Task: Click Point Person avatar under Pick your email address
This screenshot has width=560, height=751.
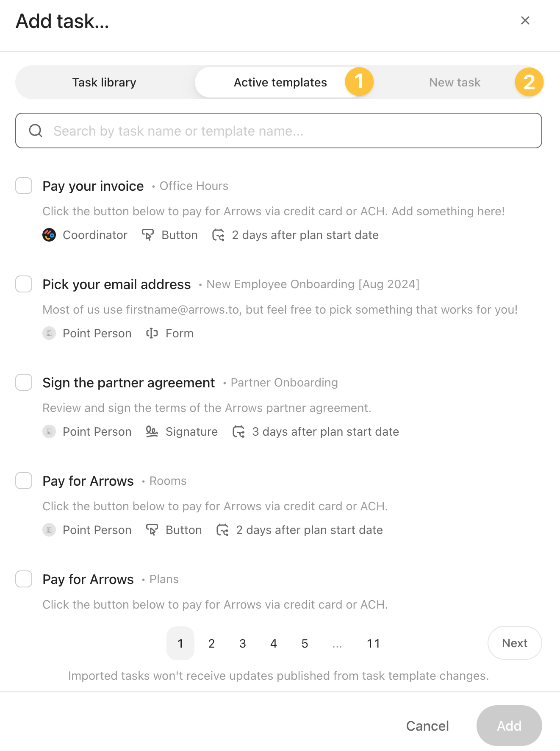Action: click(49, 333)
